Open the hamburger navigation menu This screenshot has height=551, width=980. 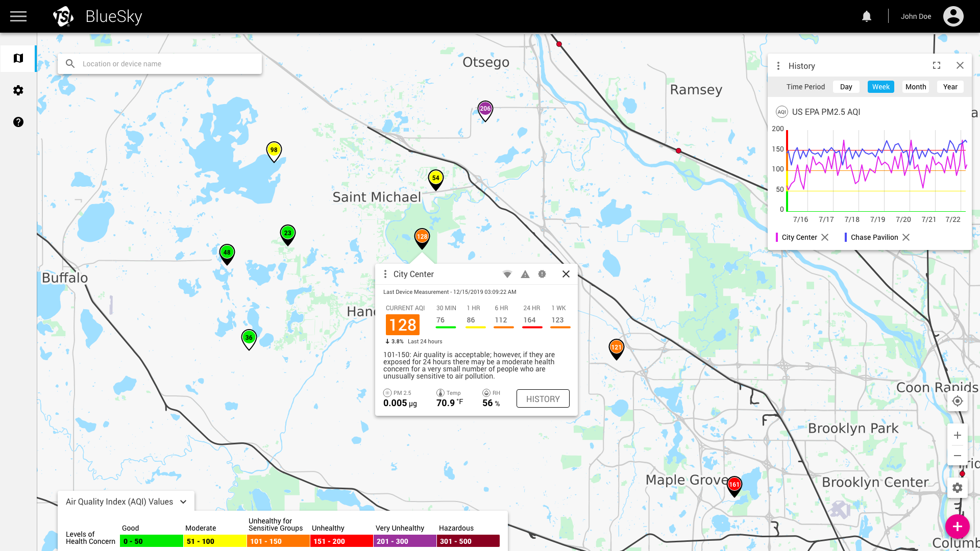point(18,16)
